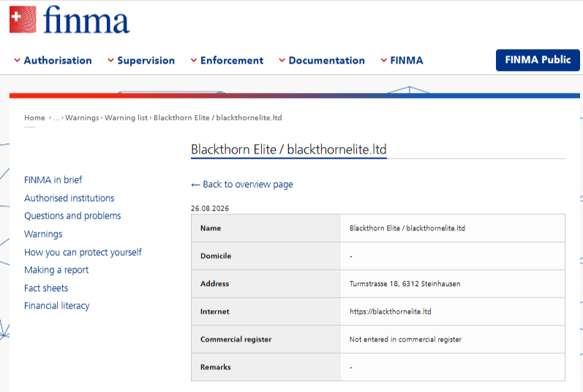The image size is (583, 392).
Task: Click the Commercial register row label
Action: pyautogui.click(x=236, y=339)
